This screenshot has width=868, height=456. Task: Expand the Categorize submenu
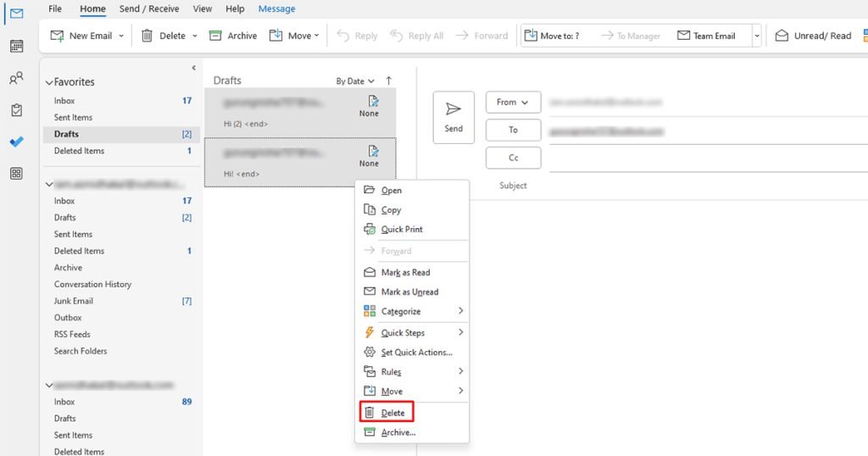click(412, 311)
